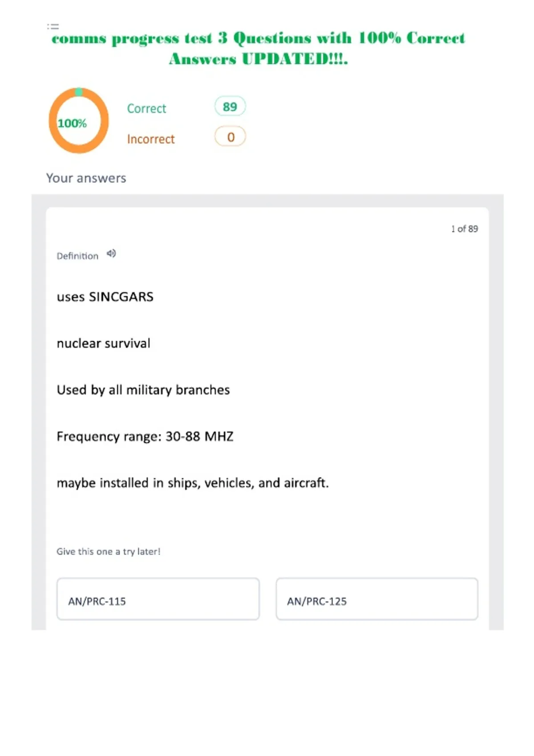The height and width of the screenshot is (756, 534).
Task: Click the 'nuclear survival' definition line
Action: click(x=104, y=343)
